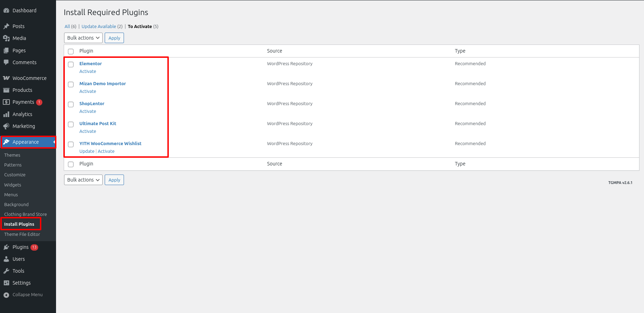Click the Plugins plug icon
The height and width of the screenshot is (313, 644).
(x=6, y=247)
